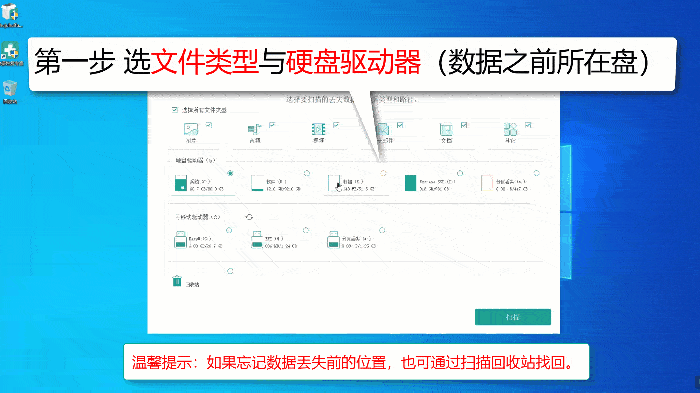Select the recycle bin radio button
Screen dimensions: 700x393
pyautogui.click(x=230, y=271)
